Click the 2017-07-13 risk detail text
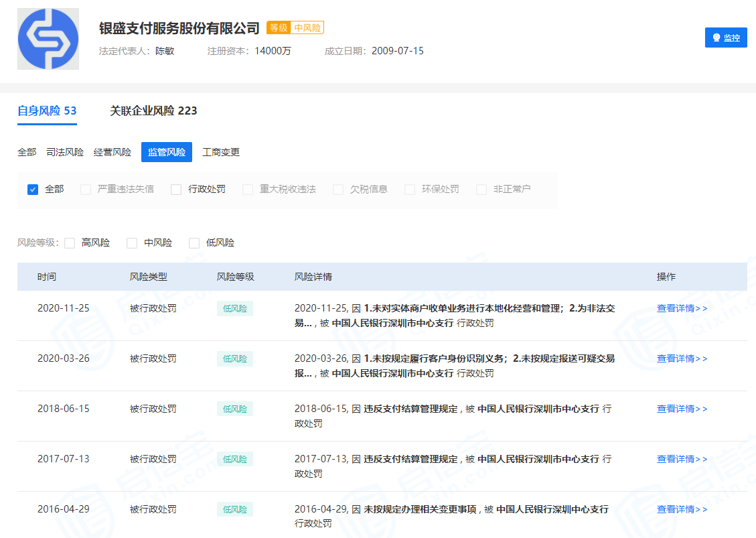 tap(453, 466)
